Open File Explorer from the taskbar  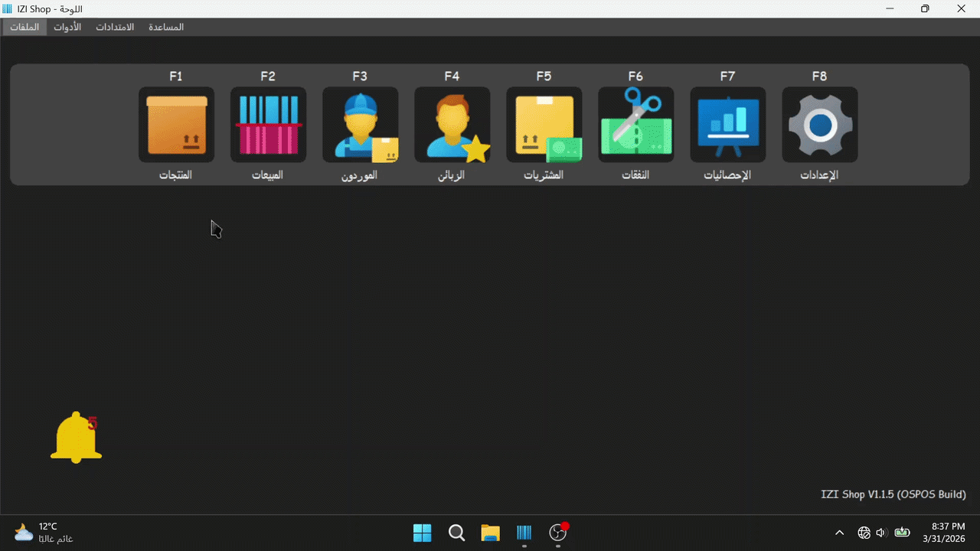click(x=490, y=533)
